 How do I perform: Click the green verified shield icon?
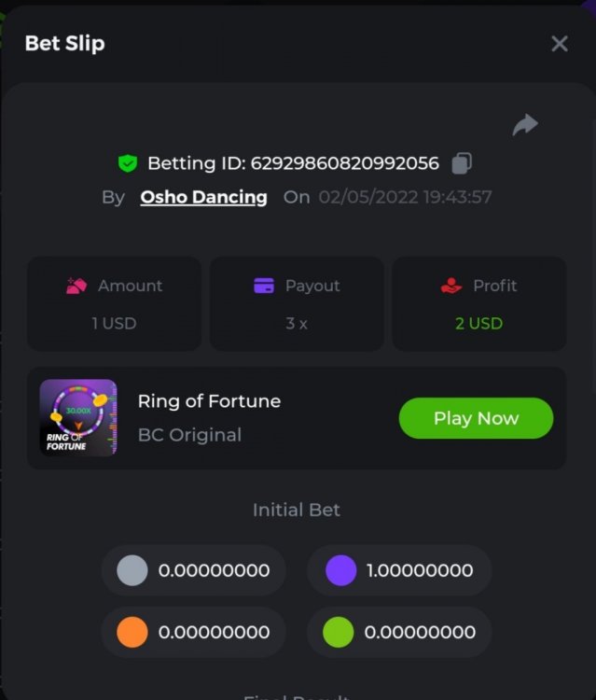[x=128, y=163]
